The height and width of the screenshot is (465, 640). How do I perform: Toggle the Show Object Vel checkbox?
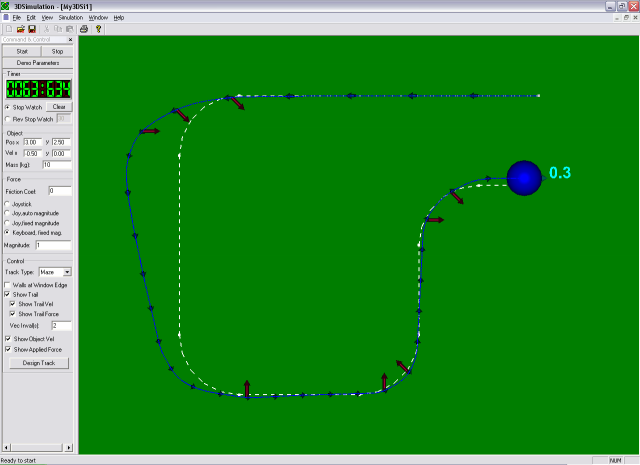coord(8,339)
